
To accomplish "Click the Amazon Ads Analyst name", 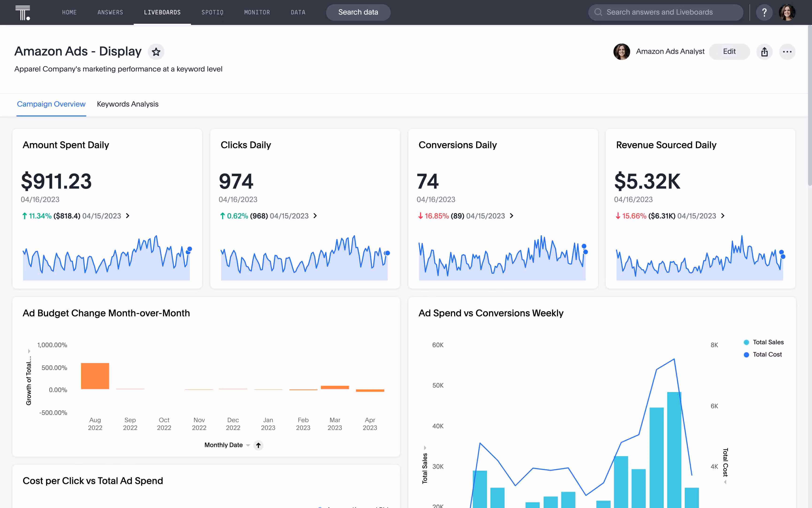I will (x=670, y=52).
